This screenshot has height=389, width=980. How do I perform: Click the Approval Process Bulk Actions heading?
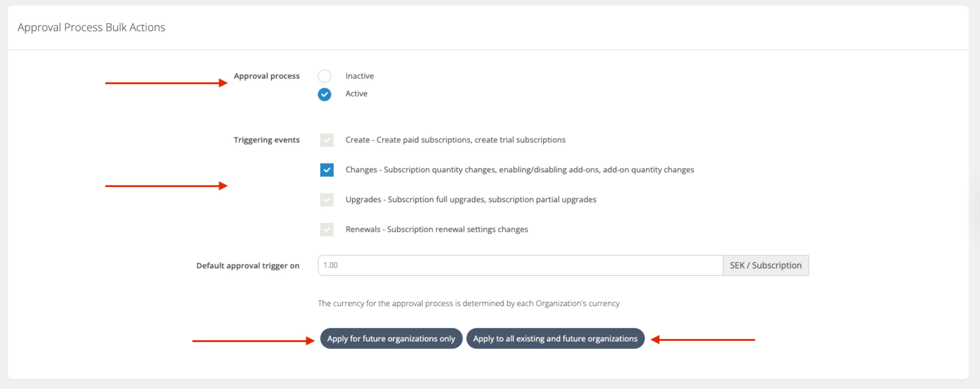pos(91,27)
